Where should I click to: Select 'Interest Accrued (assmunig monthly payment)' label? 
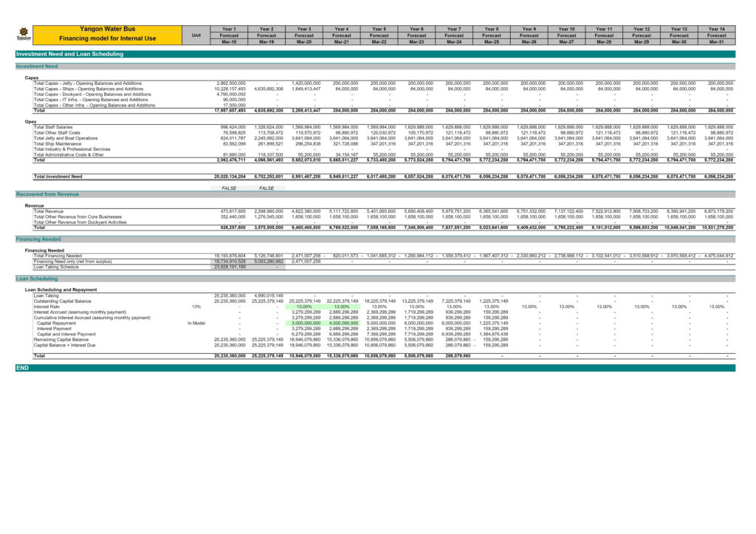point(80,312)
